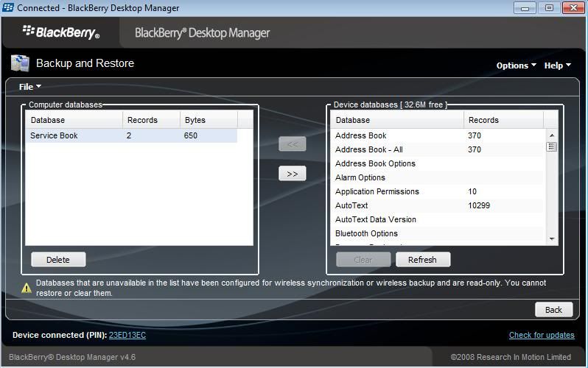The image size is (588, 368).
Task: Click the Service Book bytes value 650
Action: [191, 135]
